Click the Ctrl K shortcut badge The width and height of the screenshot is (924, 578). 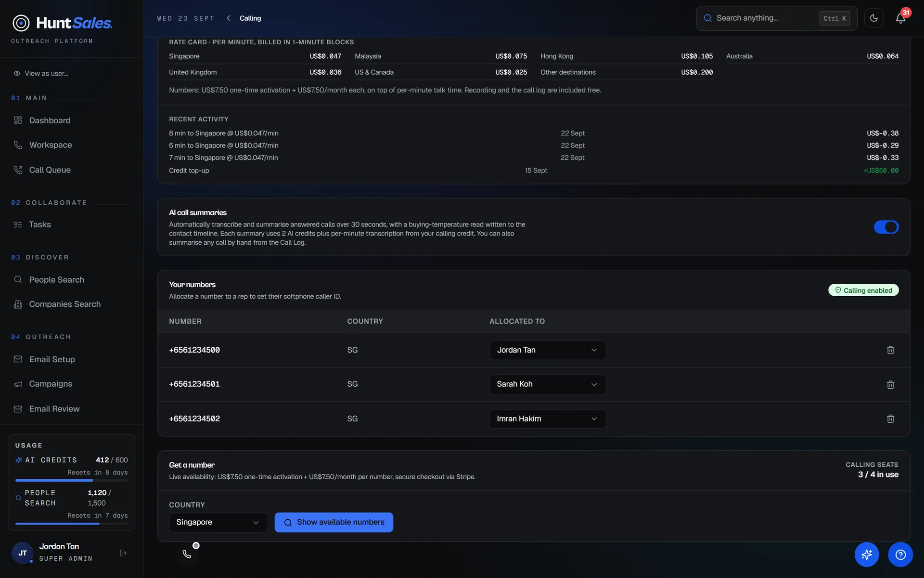pyautogui.click(x=834, y=18)
